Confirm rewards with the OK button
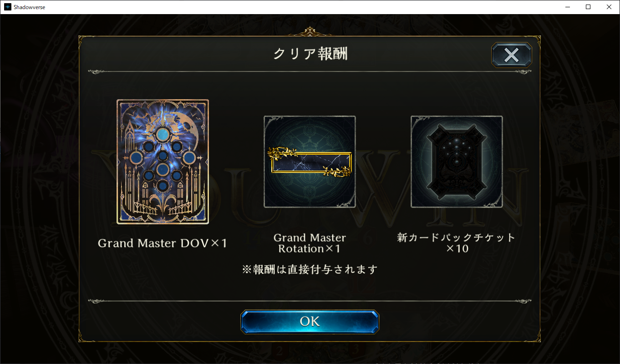 tap(310, 322)
